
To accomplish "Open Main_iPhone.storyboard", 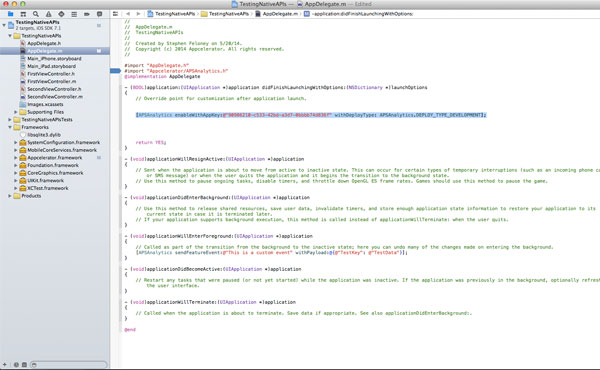I will 54,59.
